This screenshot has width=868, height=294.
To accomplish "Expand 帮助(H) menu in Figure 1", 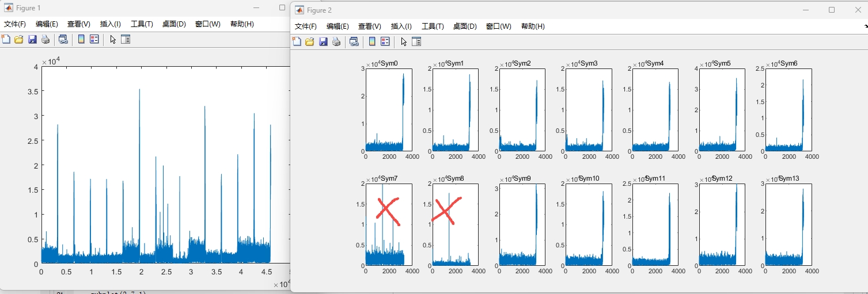I will pyautogui.click(x=242, y=24).
